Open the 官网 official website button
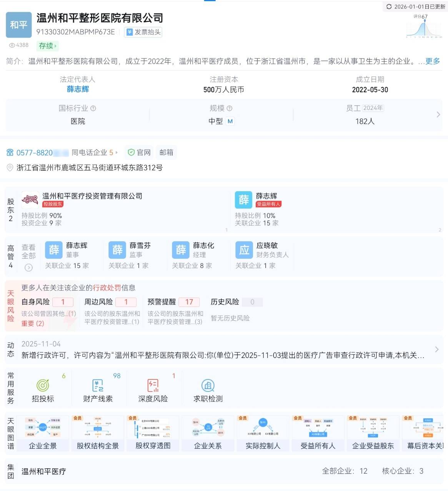This screenshot has height=491, width=448. pos(139,152)
